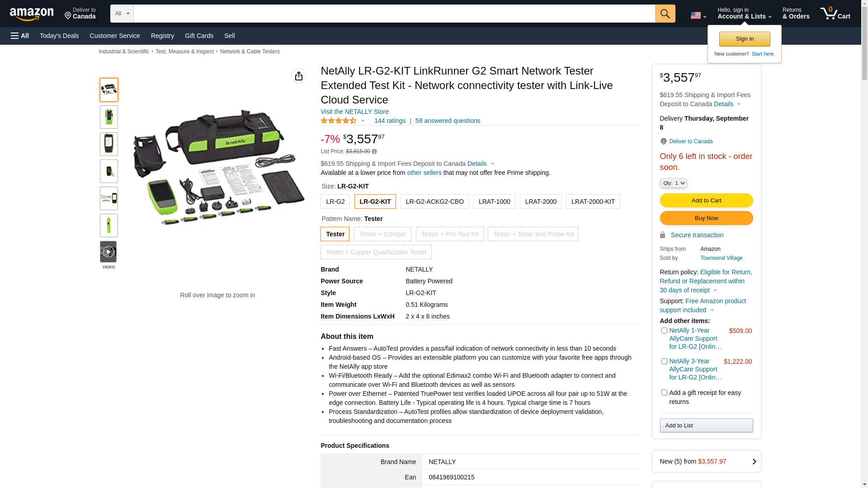Click the Add to Cart button
868x488 pixels.
[706, 200]
